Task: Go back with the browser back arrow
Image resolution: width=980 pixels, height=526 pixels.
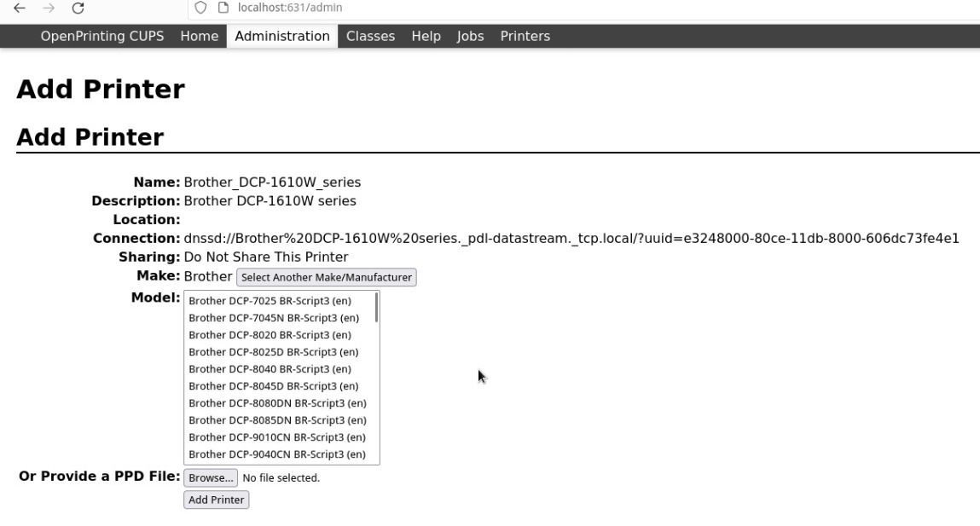Action: (x=20, y=9)
